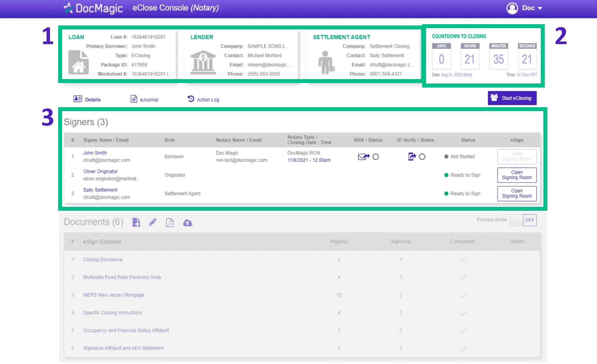Click the eSign Enabled column header
This screenshot has height=364, width=597.
coord(102,242)
